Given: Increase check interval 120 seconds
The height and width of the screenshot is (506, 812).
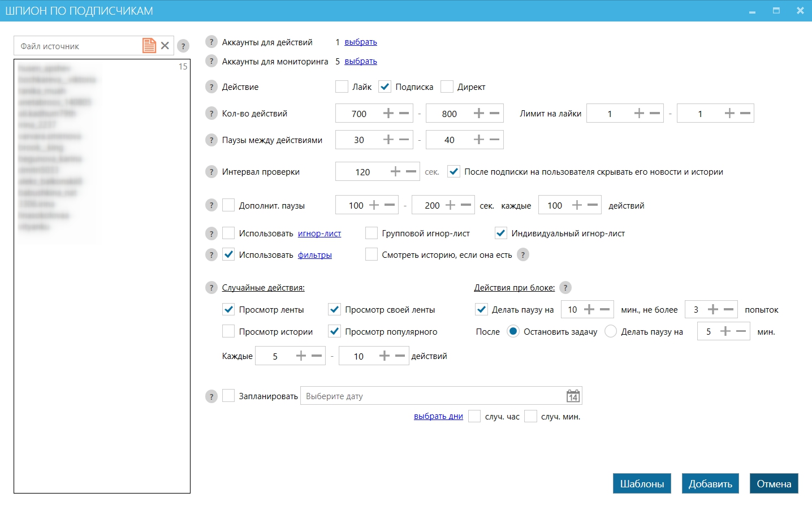Looking at the screenshot, I should 395,171.
